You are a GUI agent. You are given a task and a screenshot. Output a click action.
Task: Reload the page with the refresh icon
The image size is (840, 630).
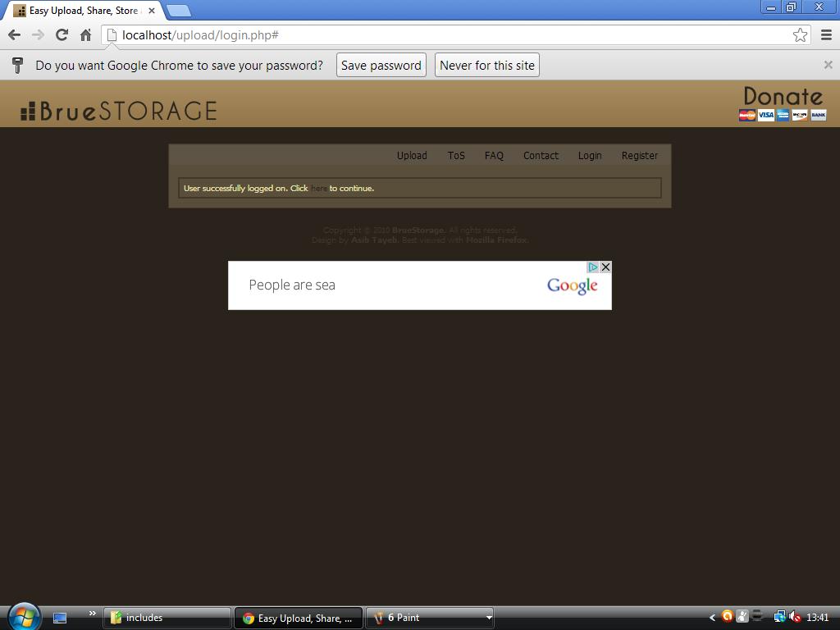point(62,35)
